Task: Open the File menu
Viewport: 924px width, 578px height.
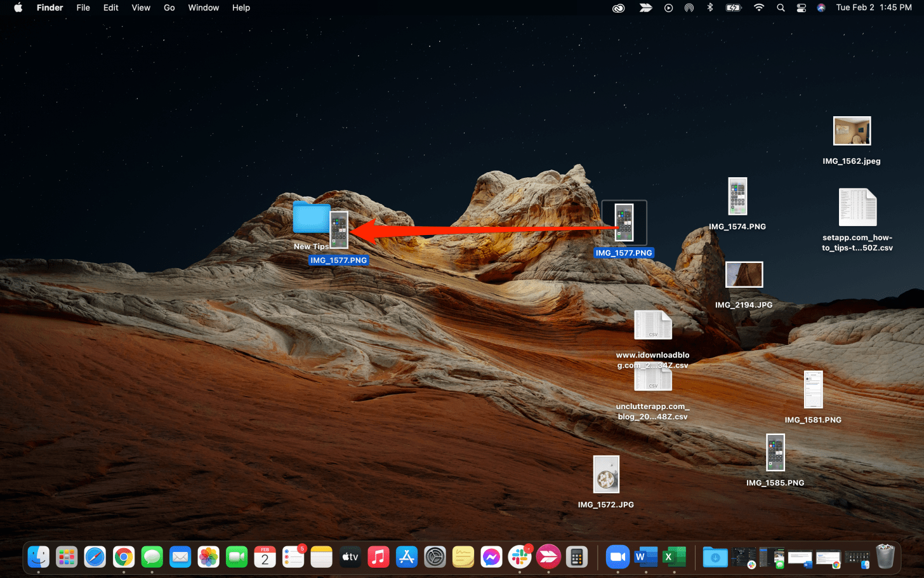Action: tap(83, 8)
